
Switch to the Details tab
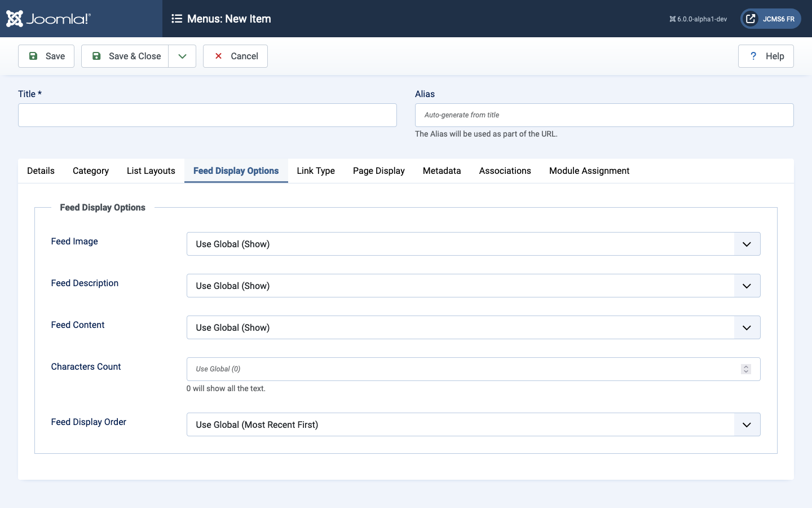click(40, 170)
